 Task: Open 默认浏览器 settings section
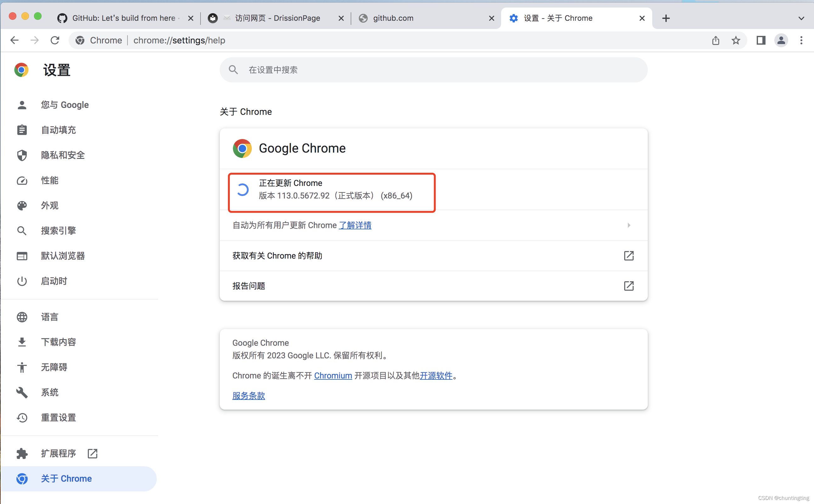pyautogui.click(x=63, y=256)
